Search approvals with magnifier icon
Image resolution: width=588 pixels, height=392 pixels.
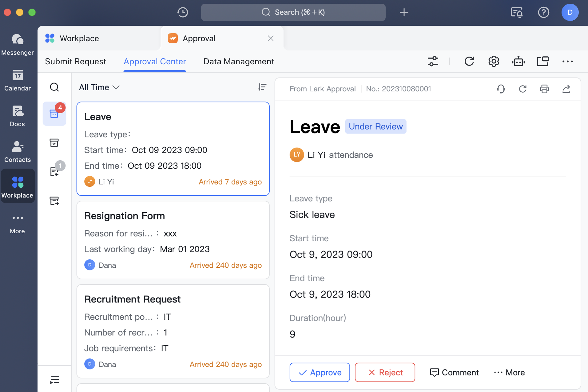tap(54, 87)
